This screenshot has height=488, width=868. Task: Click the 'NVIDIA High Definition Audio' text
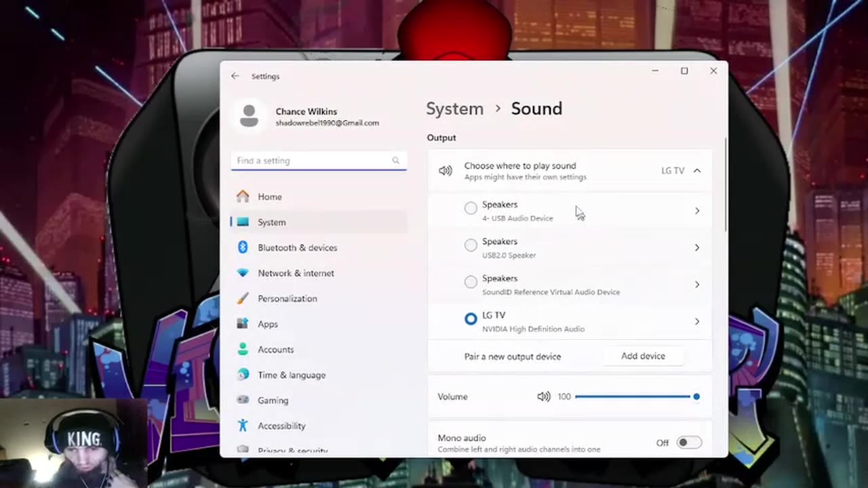(x=533, y=329)
